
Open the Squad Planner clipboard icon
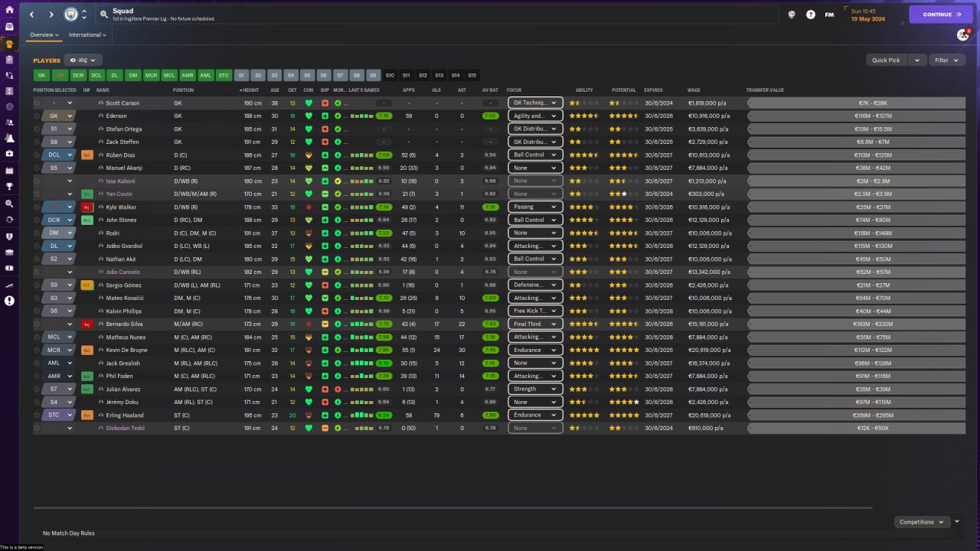(x=9, y=60)
